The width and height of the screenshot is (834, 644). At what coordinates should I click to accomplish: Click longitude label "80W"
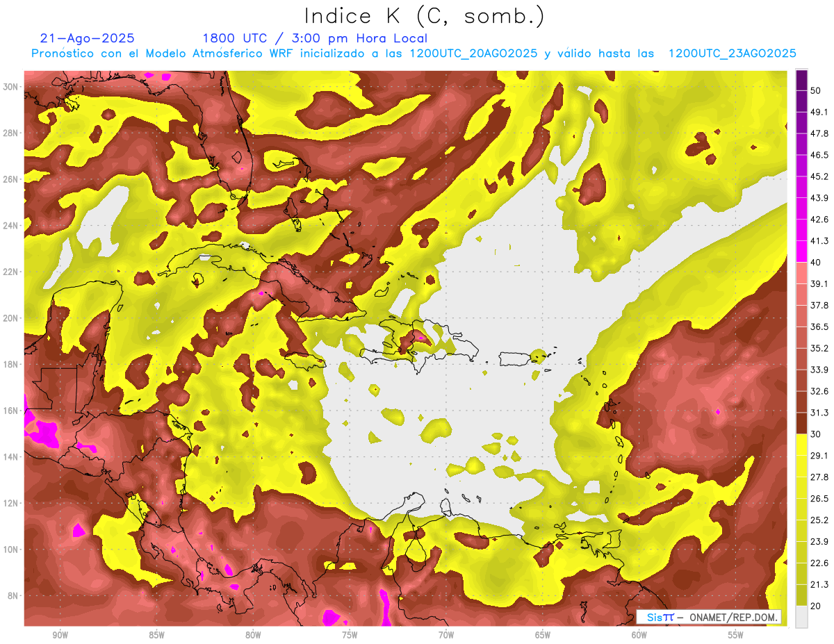tap(253, 635)
